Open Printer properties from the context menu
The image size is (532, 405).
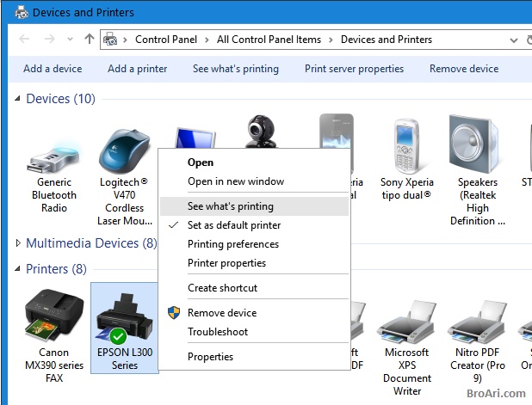[226, 263]
